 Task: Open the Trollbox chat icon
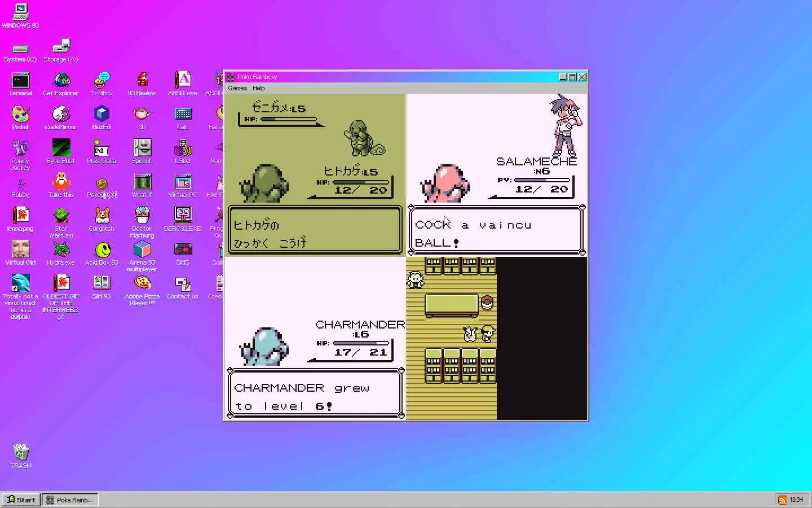[x=101, y=84]
